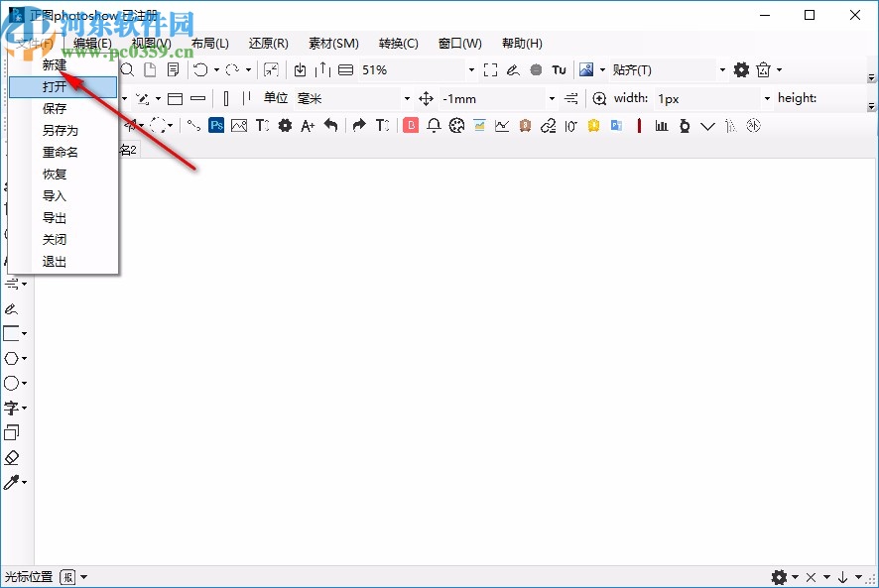Click the redo rotate-right arrow icon

(232, 70)
